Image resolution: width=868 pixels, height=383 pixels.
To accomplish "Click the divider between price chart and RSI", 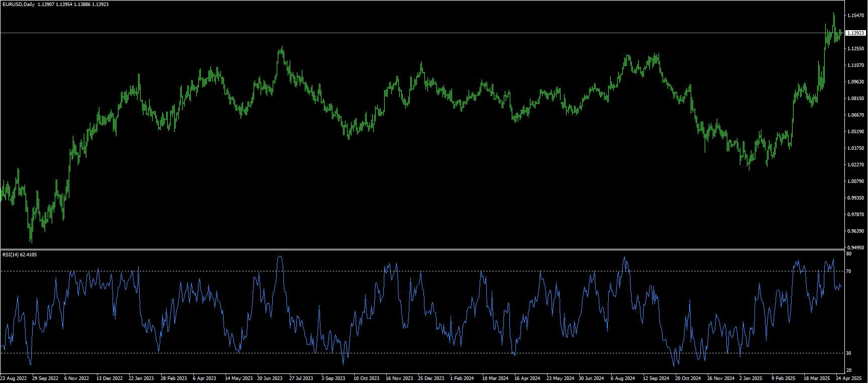I will click(x=422, y=249).
